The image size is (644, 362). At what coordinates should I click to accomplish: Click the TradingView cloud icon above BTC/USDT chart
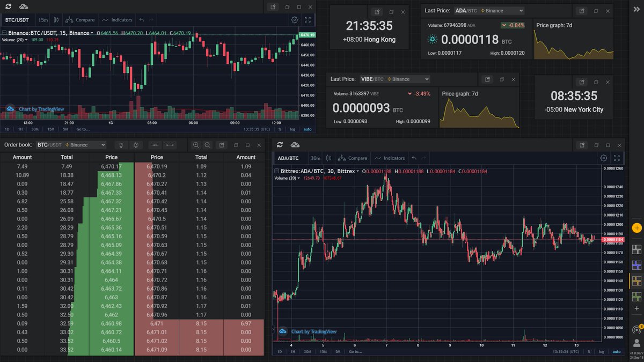[x=24, y=7]
